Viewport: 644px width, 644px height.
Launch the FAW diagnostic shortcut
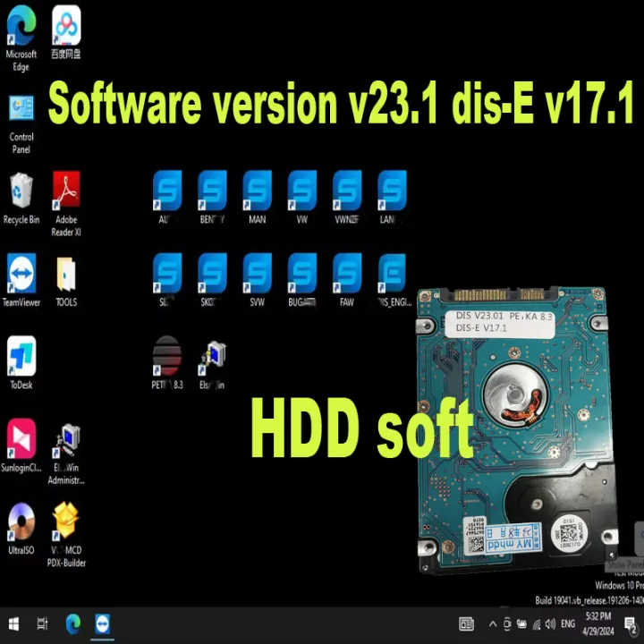click(x=347, y=280)
